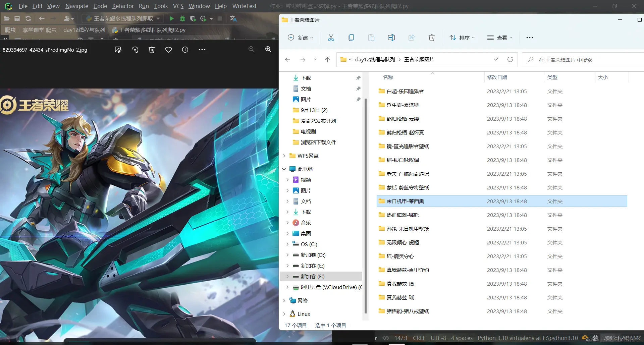Click PyCharm toolbar Back arrow

(x=42, y=18)
